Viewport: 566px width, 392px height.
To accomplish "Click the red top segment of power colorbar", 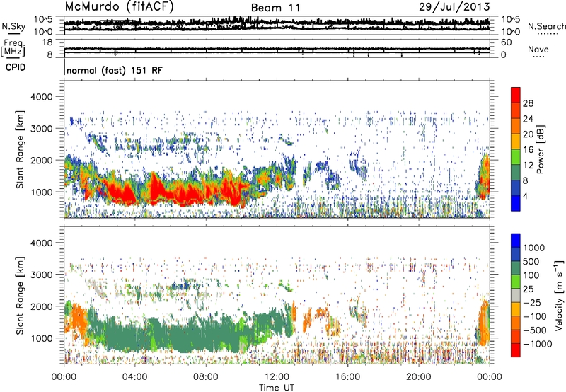I will [x=516, y=95].
